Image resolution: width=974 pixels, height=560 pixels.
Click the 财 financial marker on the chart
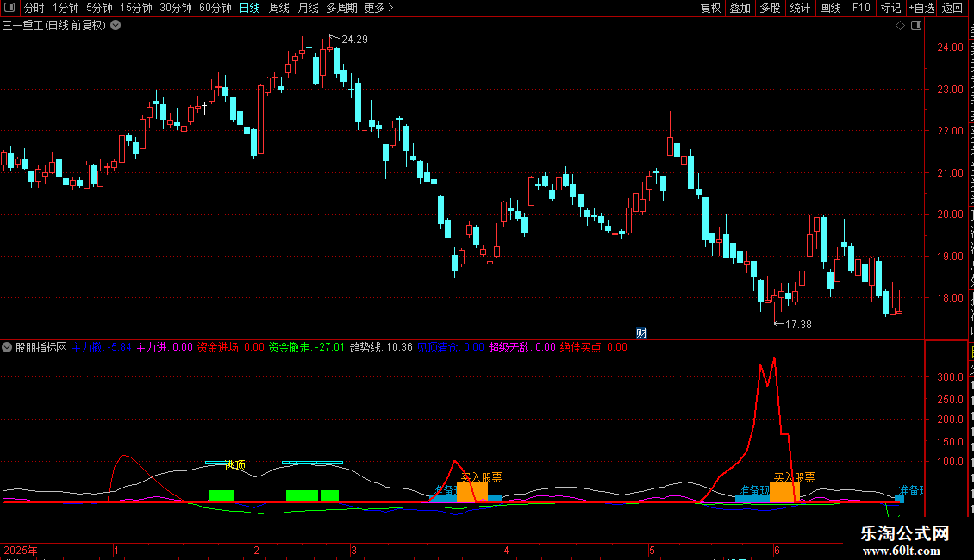641,333
